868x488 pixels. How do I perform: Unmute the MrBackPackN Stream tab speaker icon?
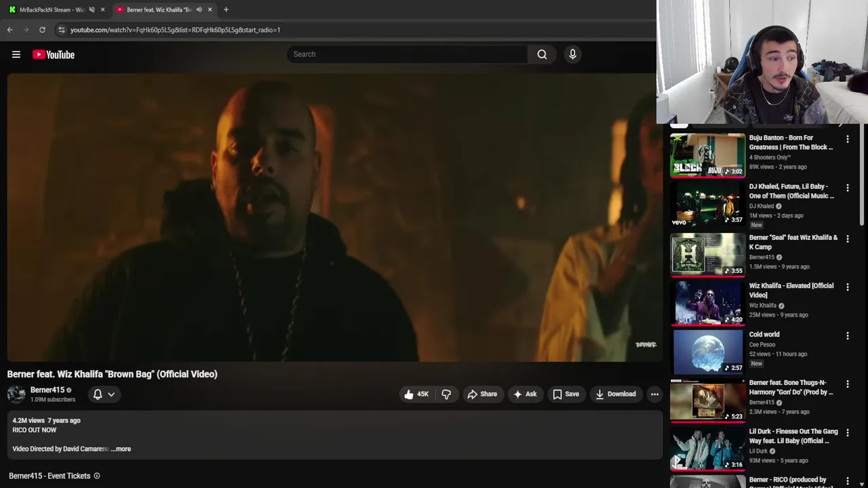click(x=92, y=9)
